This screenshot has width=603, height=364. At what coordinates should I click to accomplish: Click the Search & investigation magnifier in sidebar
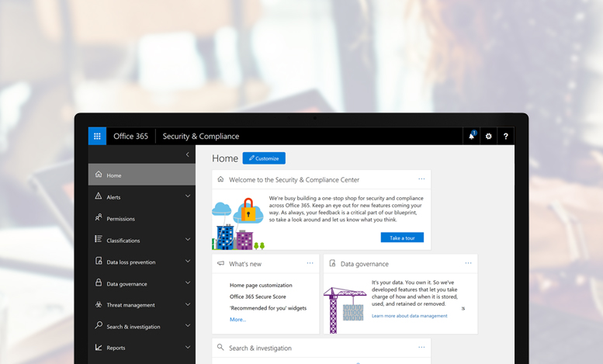tap(99, 325)
